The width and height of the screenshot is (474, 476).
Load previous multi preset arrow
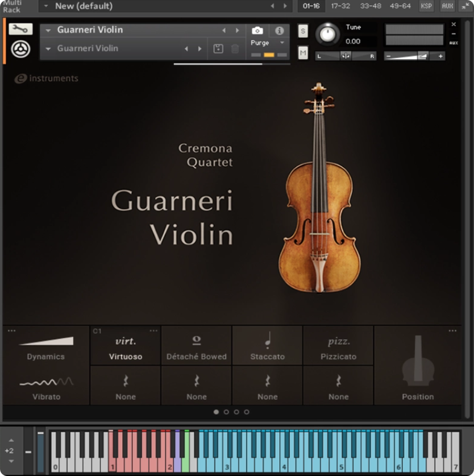click(272, 6)
